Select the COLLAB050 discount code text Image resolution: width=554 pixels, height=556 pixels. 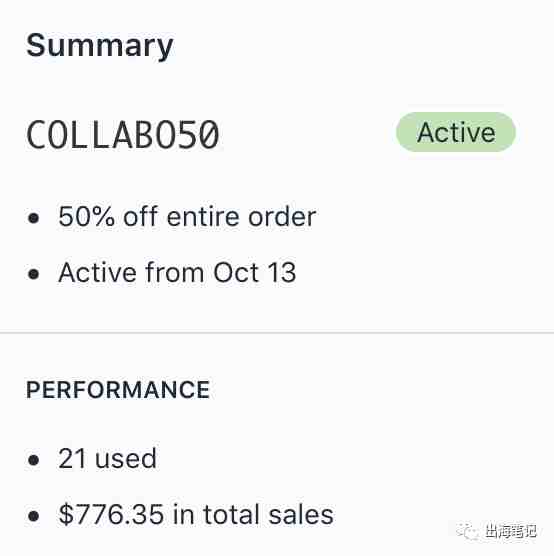click(x=123, y=135)
